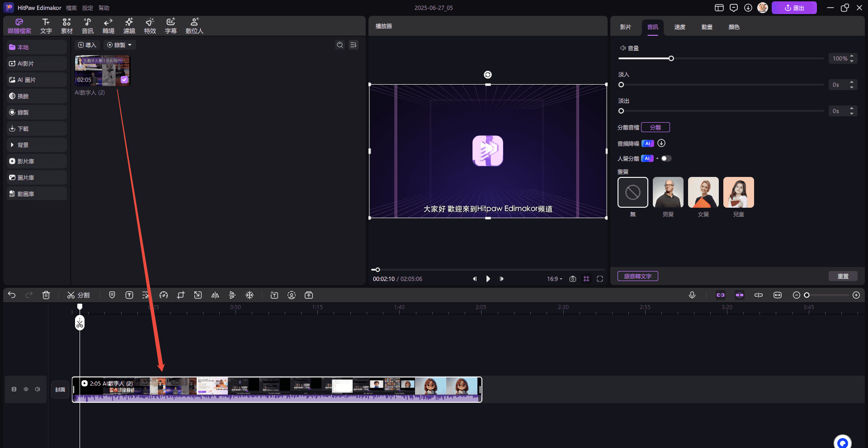
Task: Increase volume with the 100% stepper arrow
Action: click(852, 56)
